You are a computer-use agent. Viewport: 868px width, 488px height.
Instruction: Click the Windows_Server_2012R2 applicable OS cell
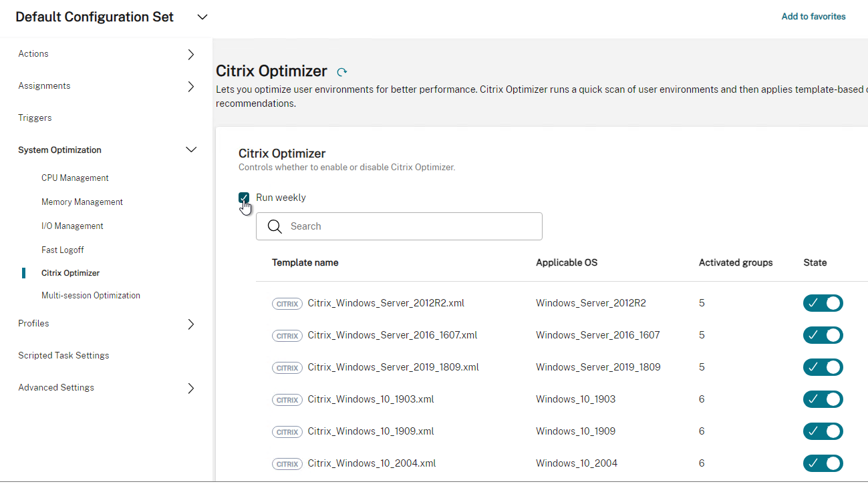point(591,303)
